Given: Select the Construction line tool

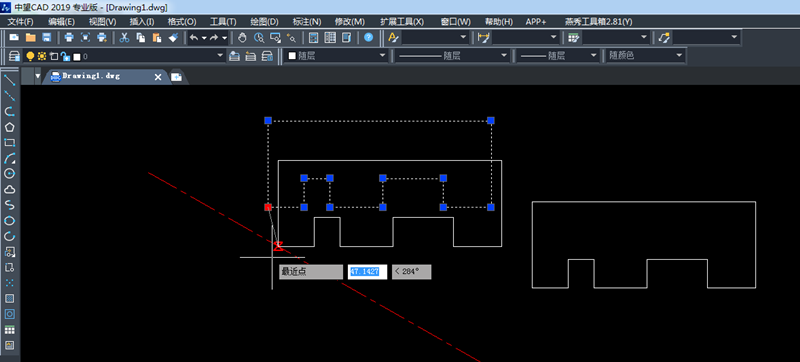Looking at the screenshot, I should point(9,95).
